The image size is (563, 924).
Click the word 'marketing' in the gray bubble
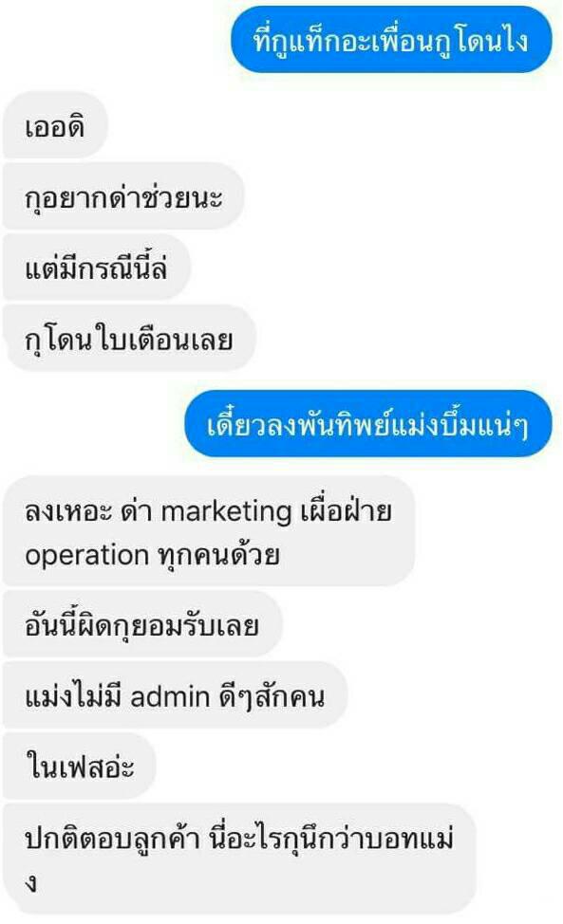pos(226,511)
